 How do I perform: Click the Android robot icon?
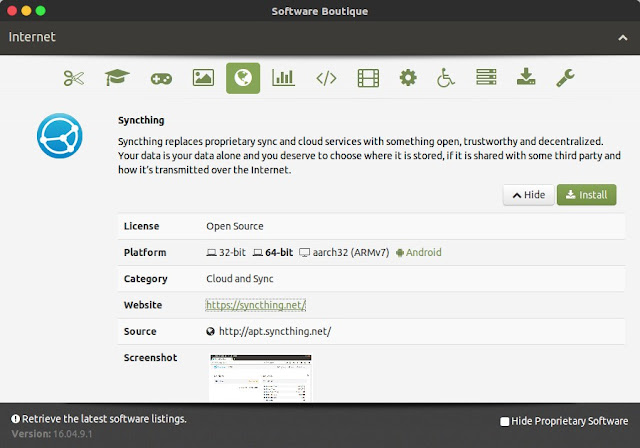click(400, 253)
